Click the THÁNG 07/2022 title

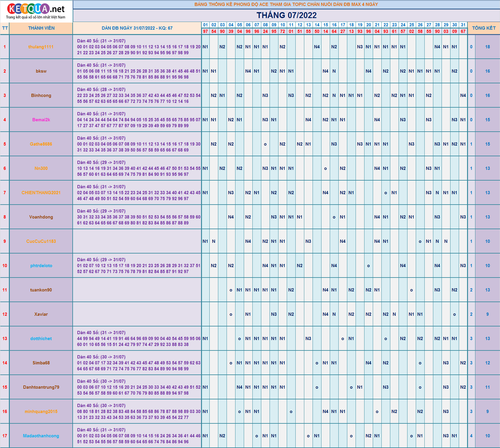click(286, 15)
